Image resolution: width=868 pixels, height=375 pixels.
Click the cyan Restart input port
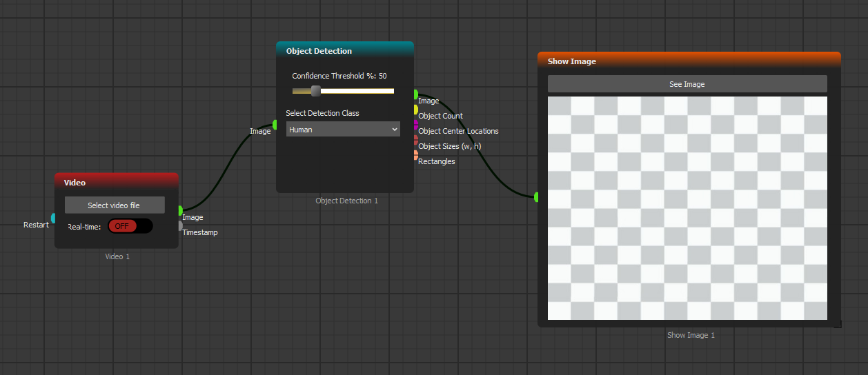click(x=53, y=219)
